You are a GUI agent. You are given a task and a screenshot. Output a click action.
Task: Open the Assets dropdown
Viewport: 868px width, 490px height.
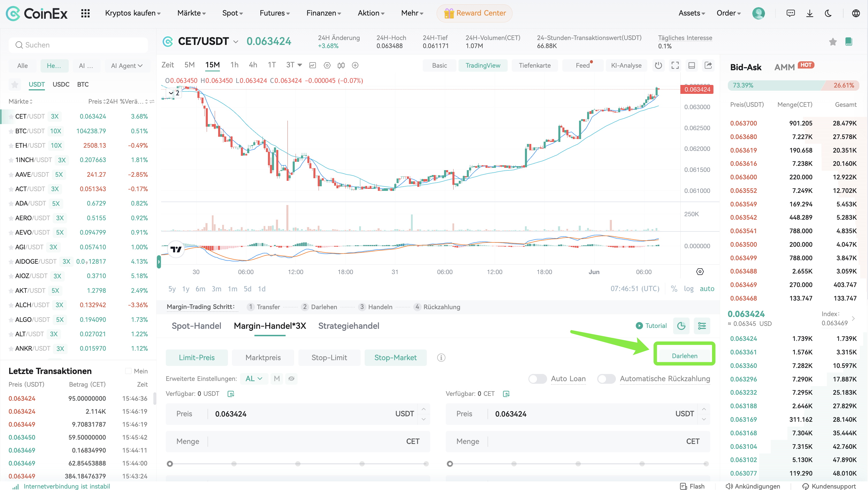coord(691,13)
